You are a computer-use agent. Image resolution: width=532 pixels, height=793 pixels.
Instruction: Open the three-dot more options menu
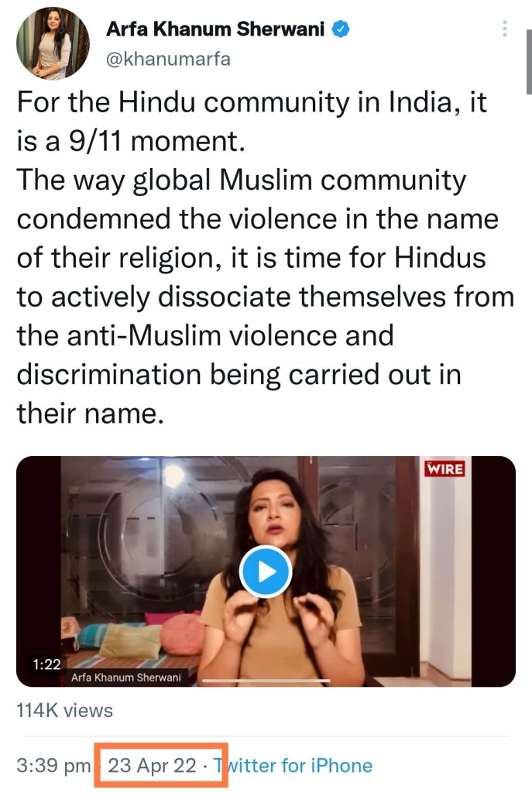(504, 29)
